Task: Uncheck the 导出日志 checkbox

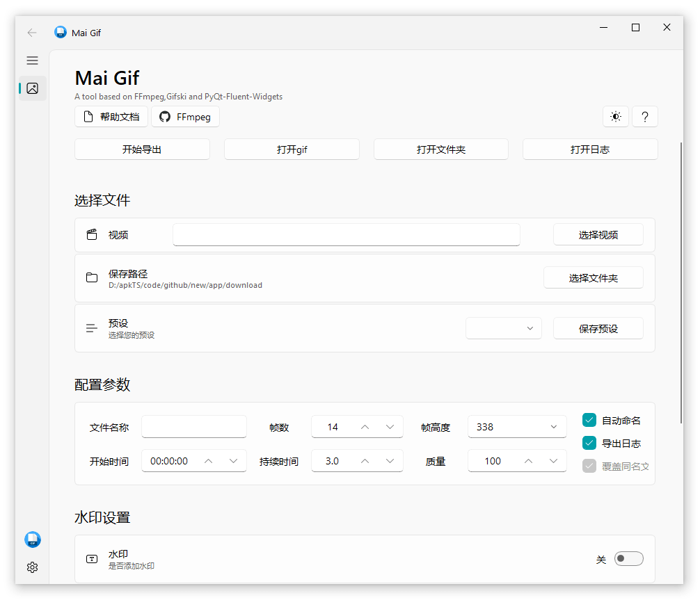Action: [x=589, y=443]
